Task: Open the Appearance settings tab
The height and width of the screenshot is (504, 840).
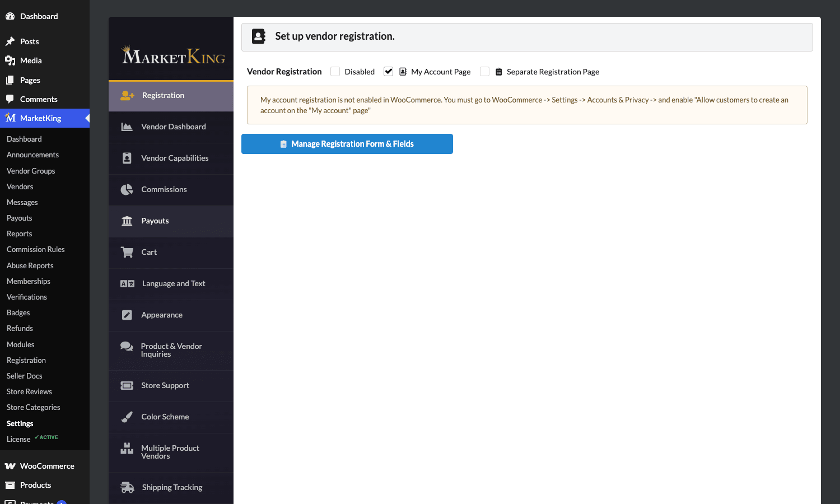Action: tap(171, 315)
